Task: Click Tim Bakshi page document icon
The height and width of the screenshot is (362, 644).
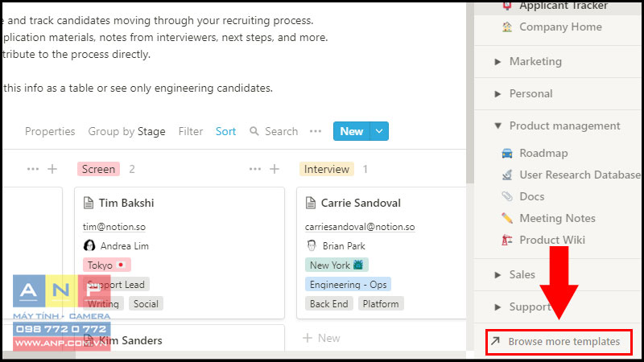Action: 89,203
